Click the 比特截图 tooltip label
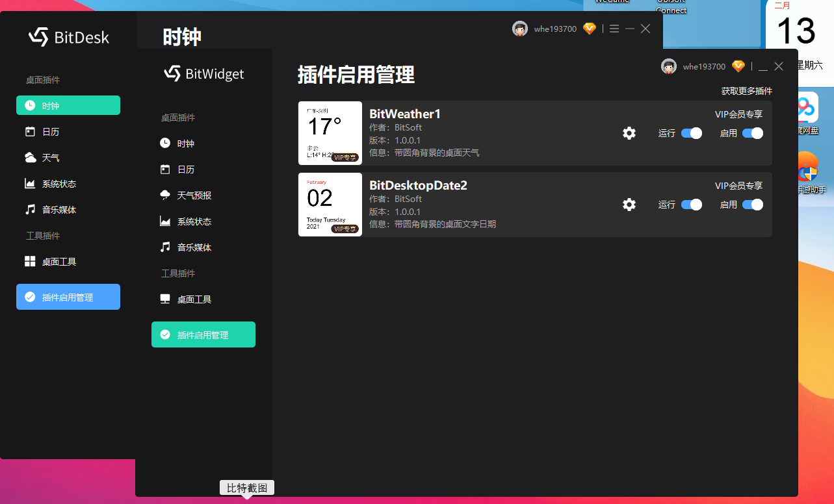 (247, 488)
